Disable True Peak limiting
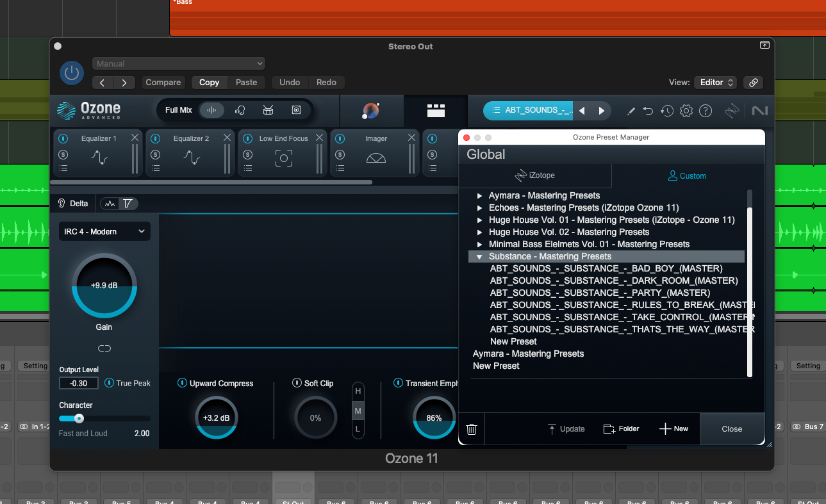Image resolution: width=826 pixels, height=504 pixels. tap(109, 383)
